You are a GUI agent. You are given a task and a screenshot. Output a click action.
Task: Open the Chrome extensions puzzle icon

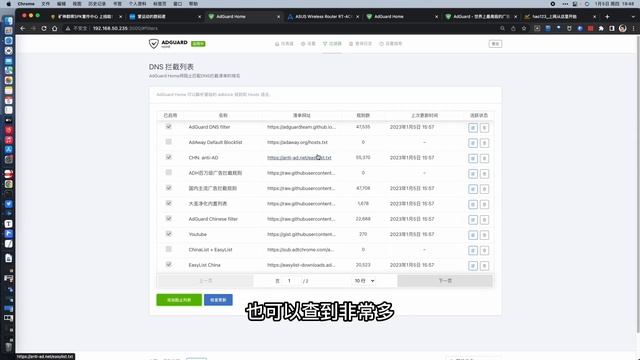[601, 29]
